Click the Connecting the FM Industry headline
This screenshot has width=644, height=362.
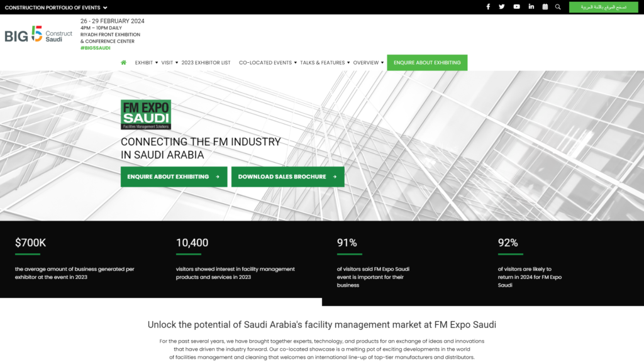pos(201,148)
